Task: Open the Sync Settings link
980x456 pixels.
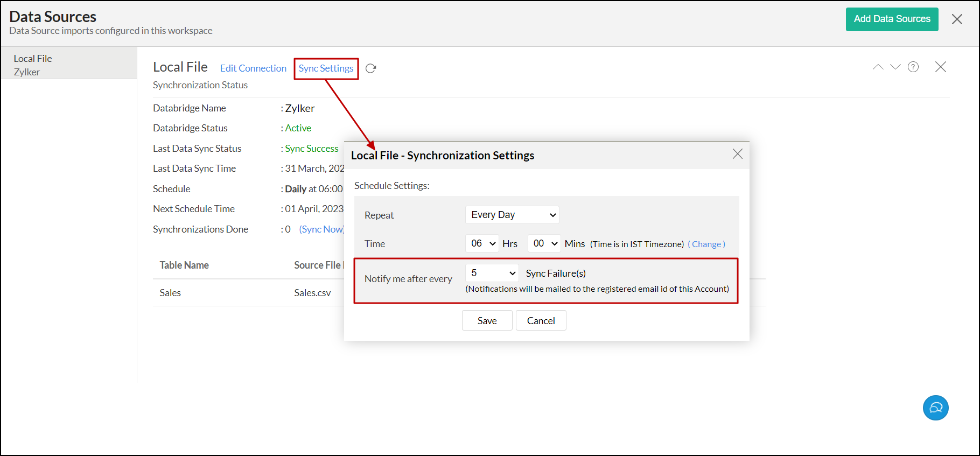Action: 326,68
